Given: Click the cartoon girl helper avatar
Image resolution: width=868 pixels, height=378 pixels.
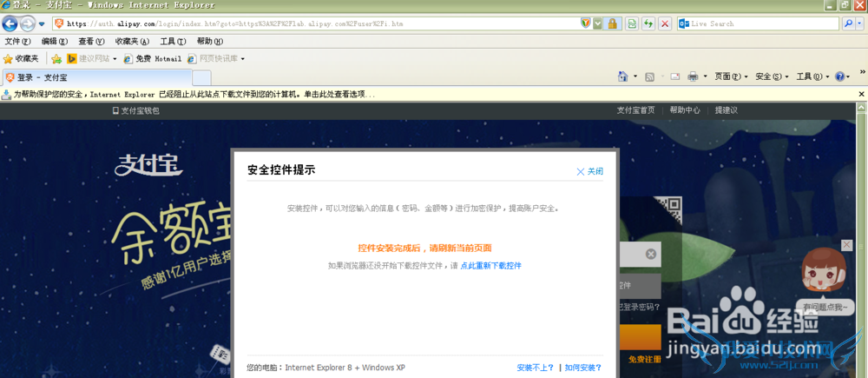Looking at the screenshot, I should click(x=824, y=270).
